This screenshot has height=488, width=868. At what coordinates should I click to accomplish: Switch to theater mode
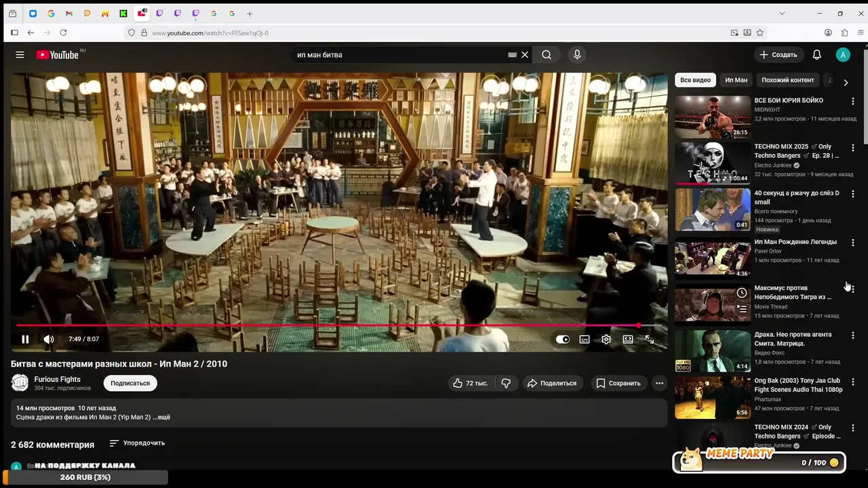point(628,340)
